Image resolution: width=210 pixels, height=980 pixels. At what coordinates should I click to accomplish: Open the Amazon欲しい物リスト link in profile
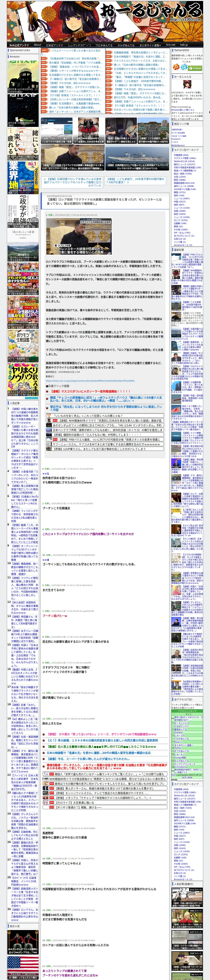click(183, 110)
